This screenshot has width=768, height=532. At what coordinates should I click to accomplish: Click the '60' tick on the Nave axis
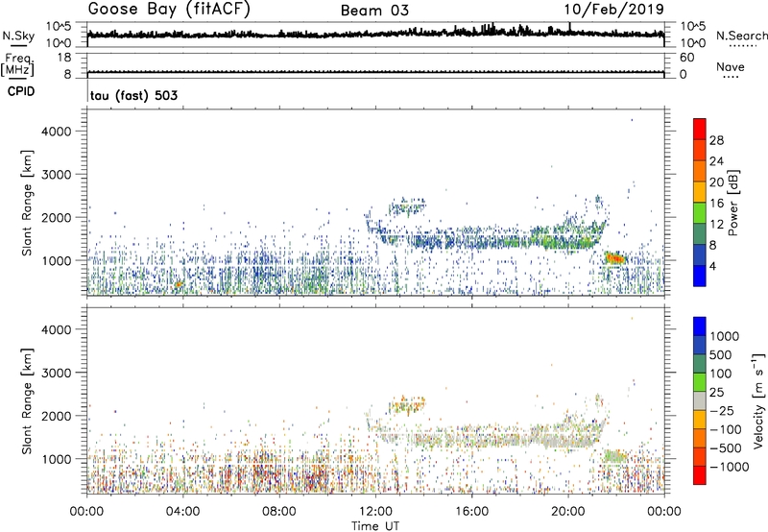coord(686,58)
